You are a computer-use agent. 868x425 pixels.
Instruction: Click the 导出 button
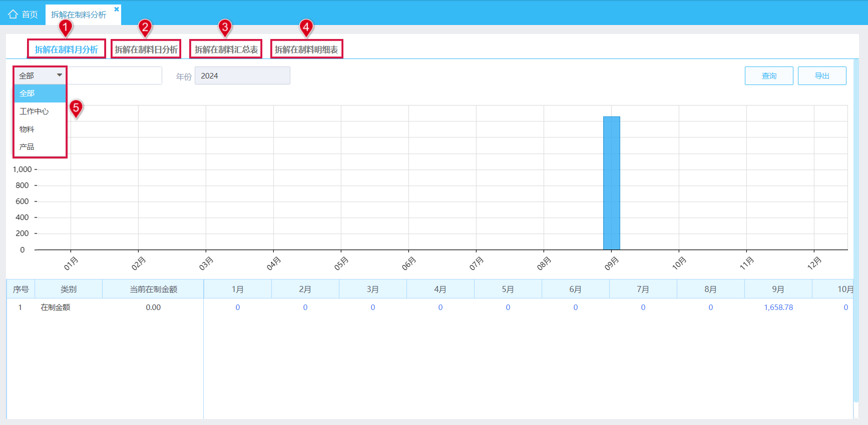(822, 76)
